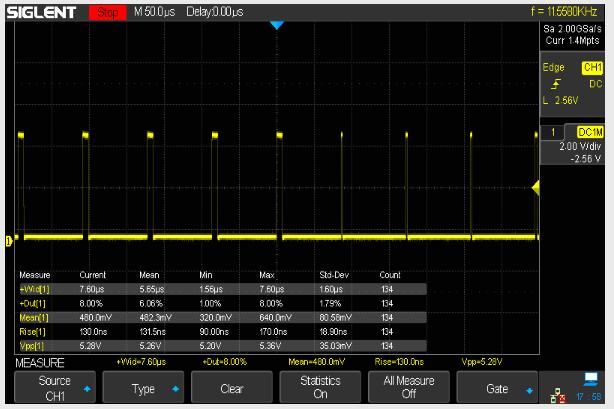
Task: Click the blue trigger position marker at top
Action: pos(277,24)
